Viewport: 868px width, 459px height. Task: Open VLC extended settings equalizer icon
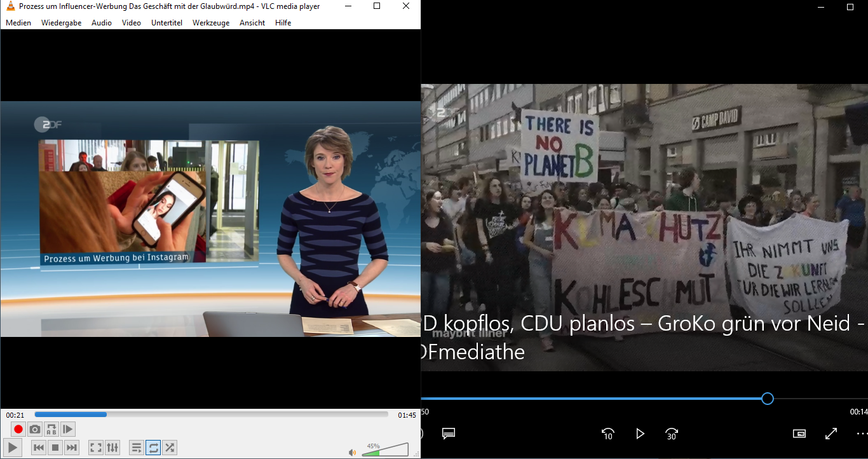[112, 448]
